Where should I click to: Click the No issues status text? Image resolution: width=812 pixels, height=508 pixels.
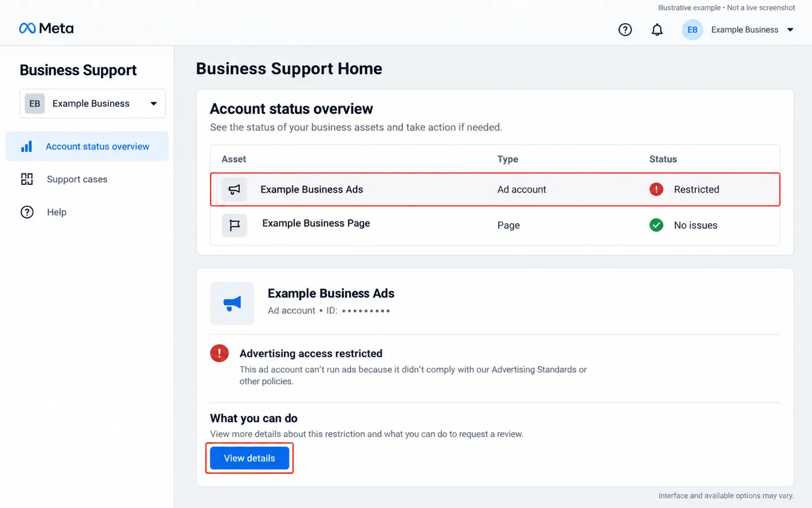(x=695, y=225)
